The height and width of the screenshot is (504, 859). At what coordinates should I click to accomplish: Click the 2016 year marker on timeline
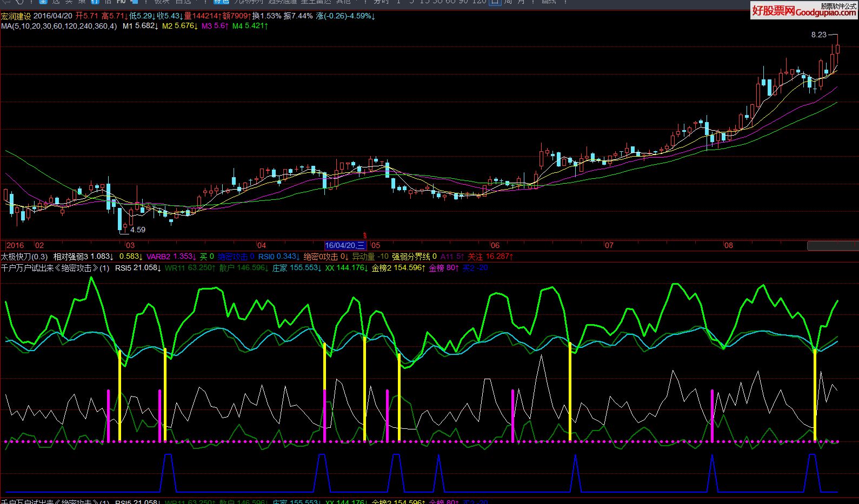[15, 245]
